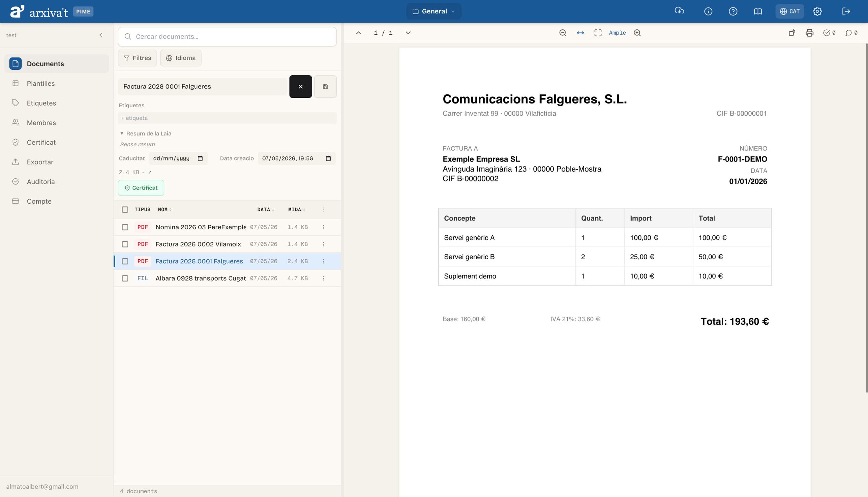Open the book documentation icon
This screenshot has width=868, height=497.
pyautogui.click(x=758, y=11)
